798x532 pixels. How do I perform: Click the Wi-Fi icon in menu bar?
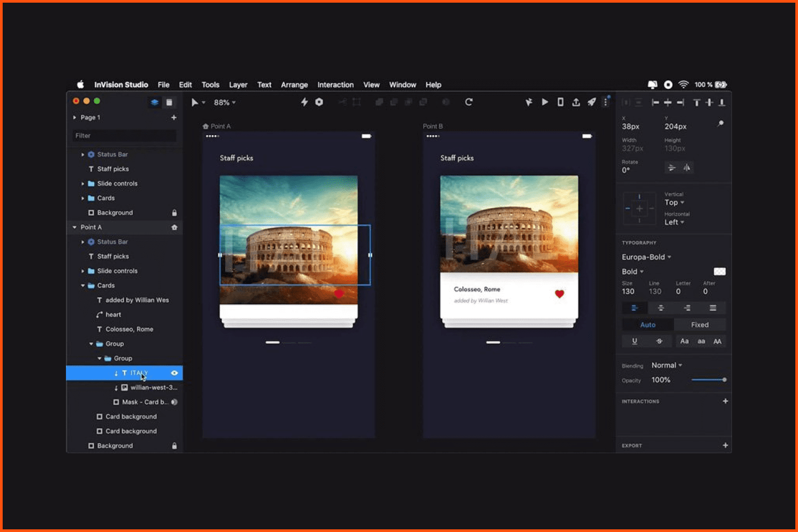click(684, 85)
